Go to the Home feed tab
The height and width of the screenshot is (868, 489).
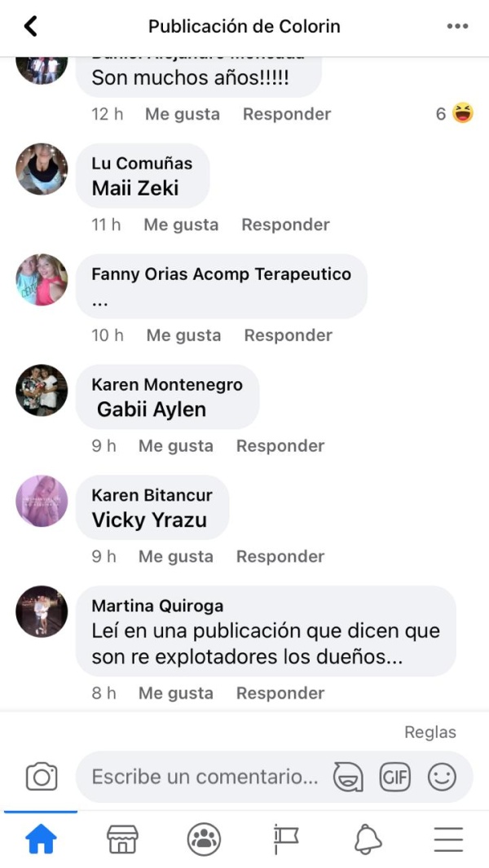(x=42, y=840)
